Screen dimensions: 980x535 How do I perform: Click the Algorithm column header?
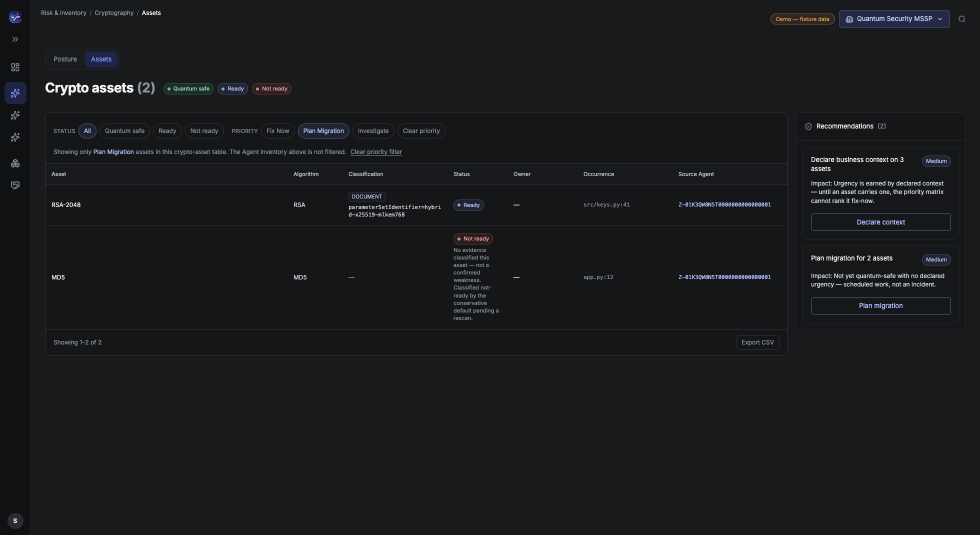click(x=306, y=174)
